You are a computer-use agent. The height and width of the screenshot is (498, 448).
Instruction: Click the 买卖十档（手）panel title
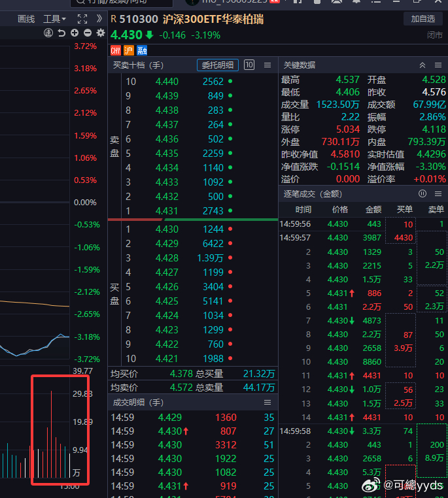(138, 65)
